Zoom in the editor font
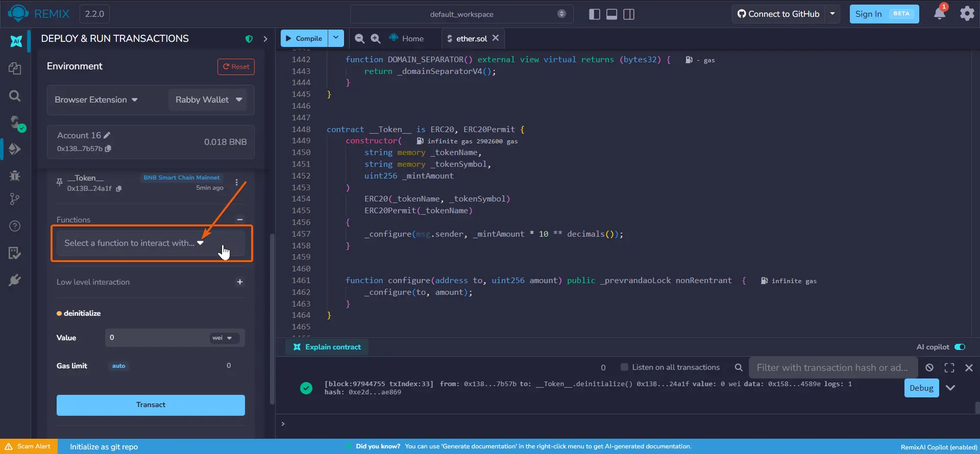 click(376, 38)
